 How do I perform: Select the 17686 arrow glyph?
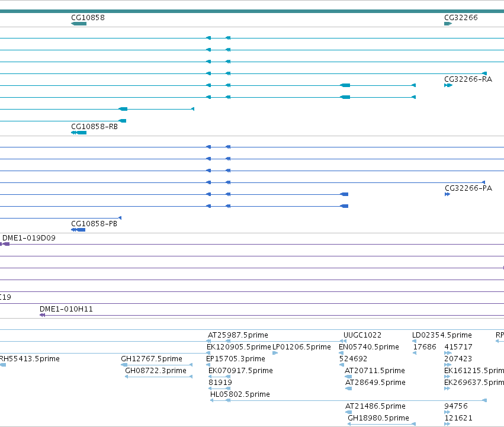click(415, 353)
